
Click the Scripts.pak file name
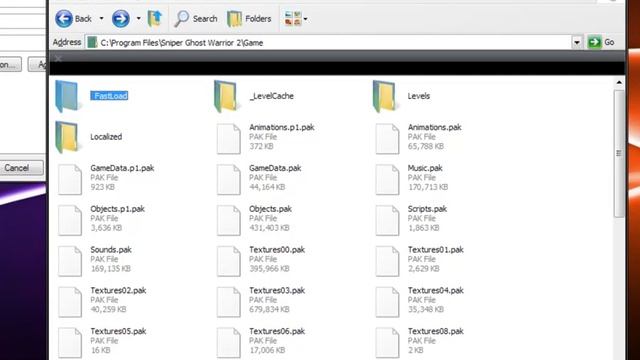(427, 209)
